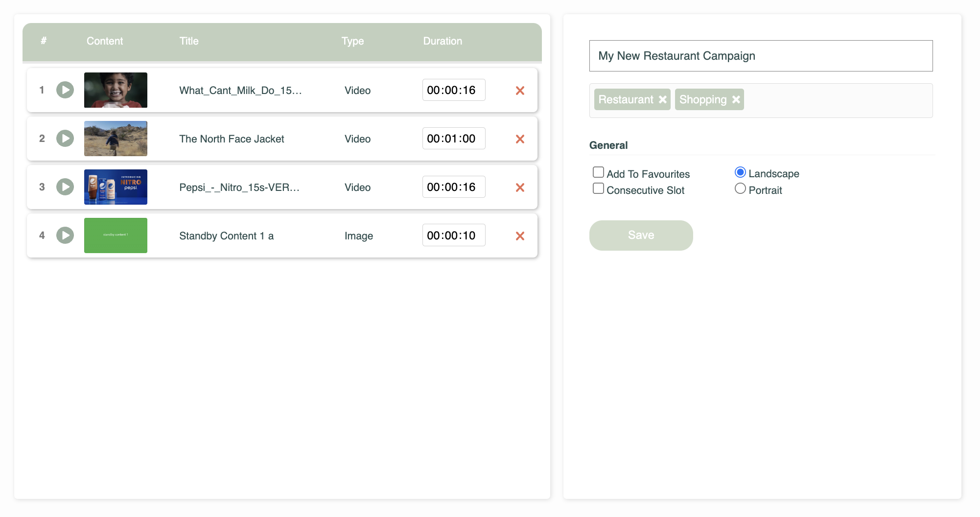
Task: Open the Pepsi Nitro video thumbnail
Action: tap(116, 187)
